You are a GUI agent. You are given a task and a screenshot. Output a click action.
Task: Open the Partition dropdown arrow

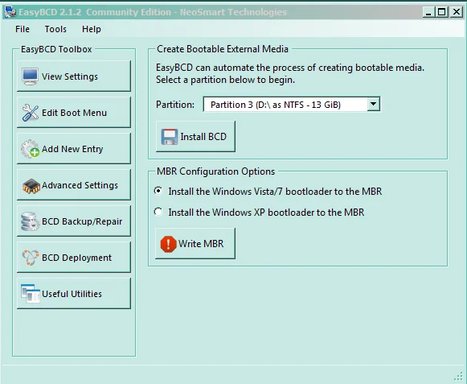click(373, 104)
